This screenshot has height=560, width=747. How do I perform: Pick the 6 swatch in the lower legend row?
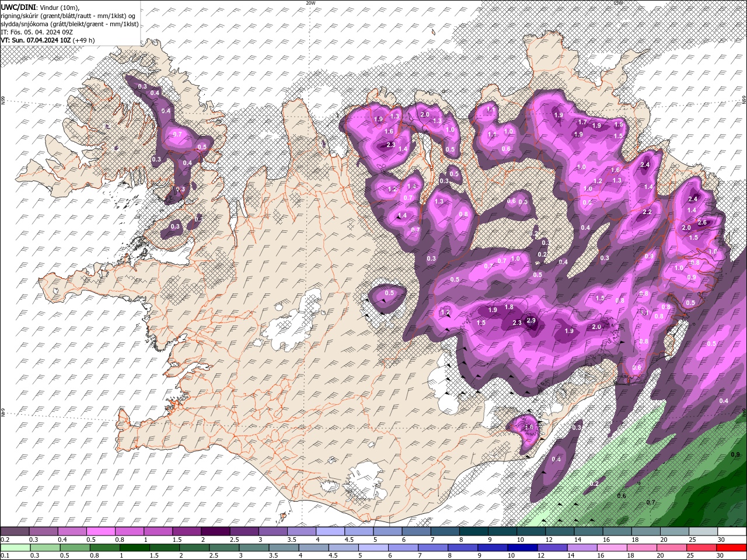point(404,548)
